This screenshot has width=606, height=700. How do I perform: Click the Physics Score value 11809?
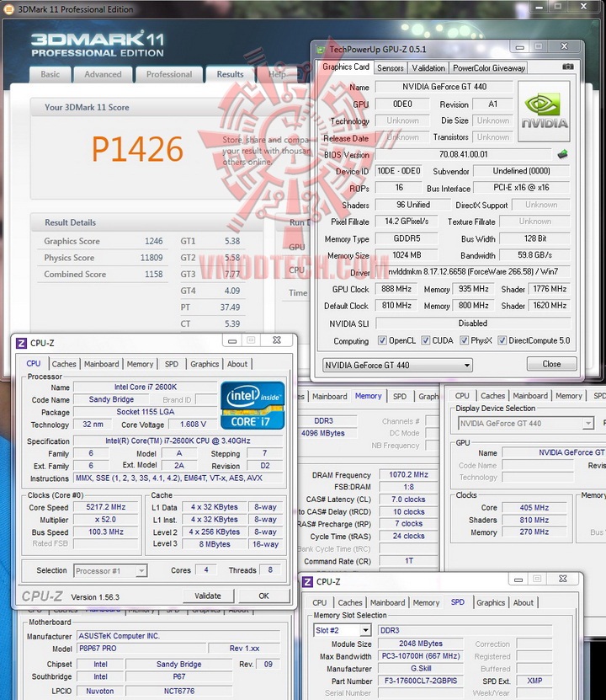pos(151,258)
